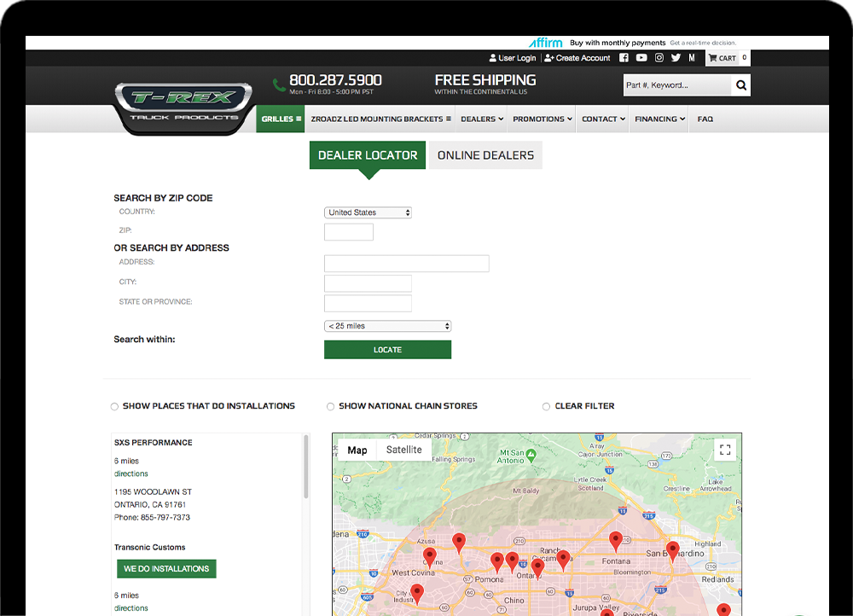Select Show National Chain Stores option

click(x=331, y=407)
